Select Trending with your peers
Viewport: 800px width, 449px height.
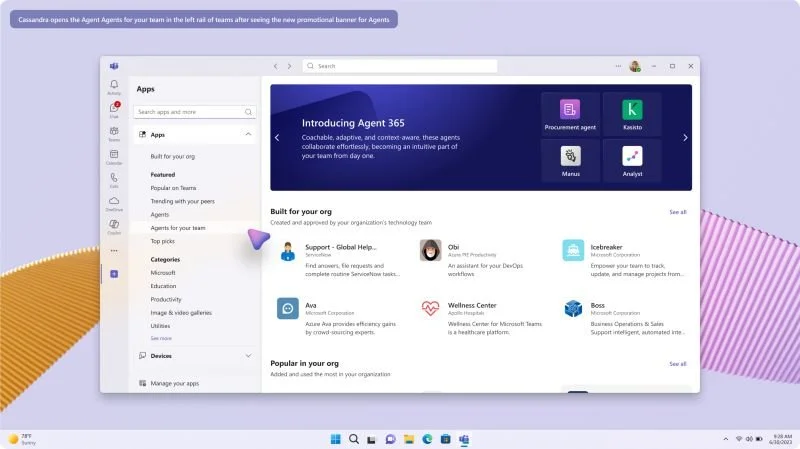coord(182,201)
